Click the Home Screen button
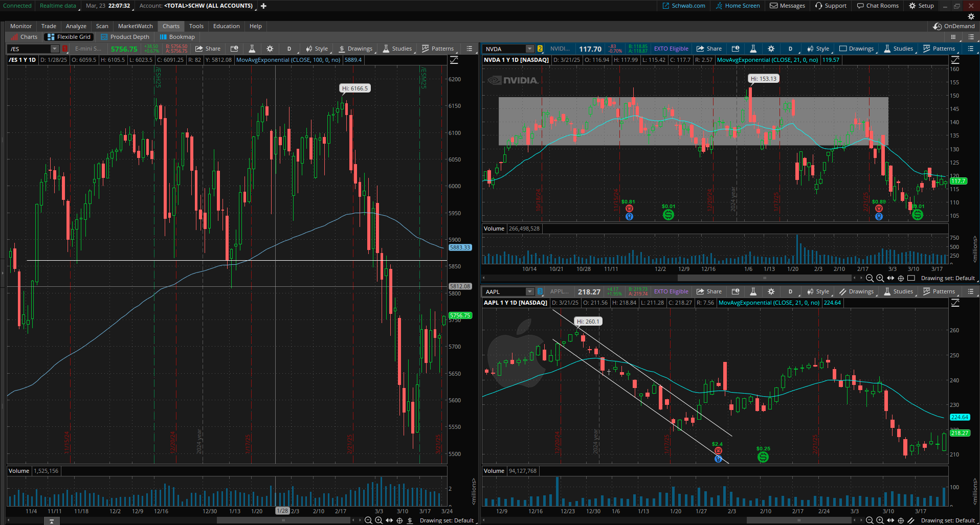Image resolution: width=980 pixels, height=525 pixels. [x=738, y=6]
